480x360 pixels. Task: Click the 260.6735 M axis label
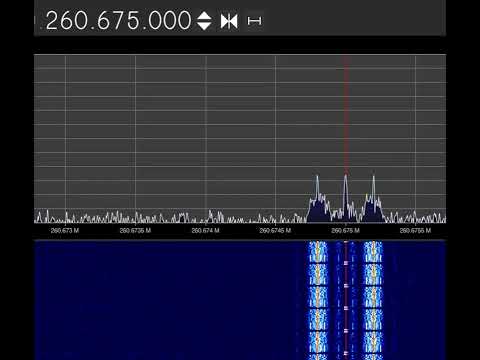(x=135, y=230)
